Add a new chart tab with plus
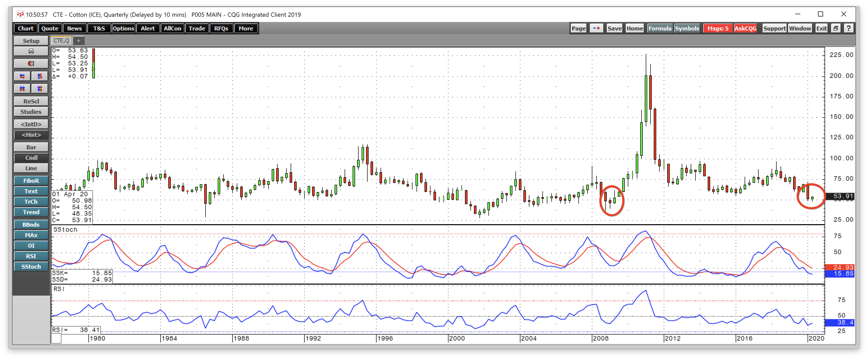 coord(78,41)
